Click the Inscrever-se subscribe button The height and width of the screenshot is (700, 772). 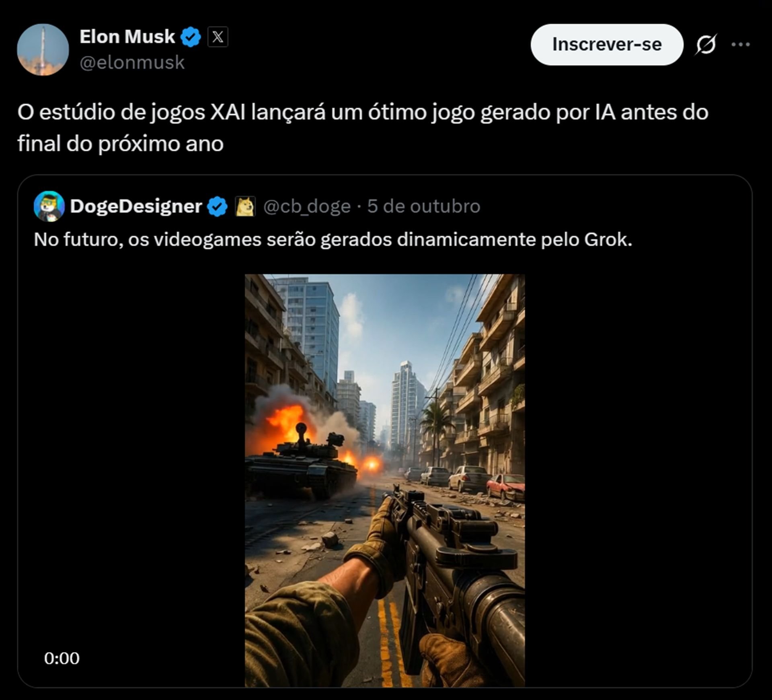(607, 44)
